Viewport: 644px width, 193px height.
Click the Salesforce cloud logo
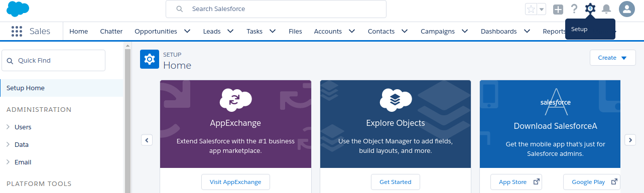[x=18, y=9]
